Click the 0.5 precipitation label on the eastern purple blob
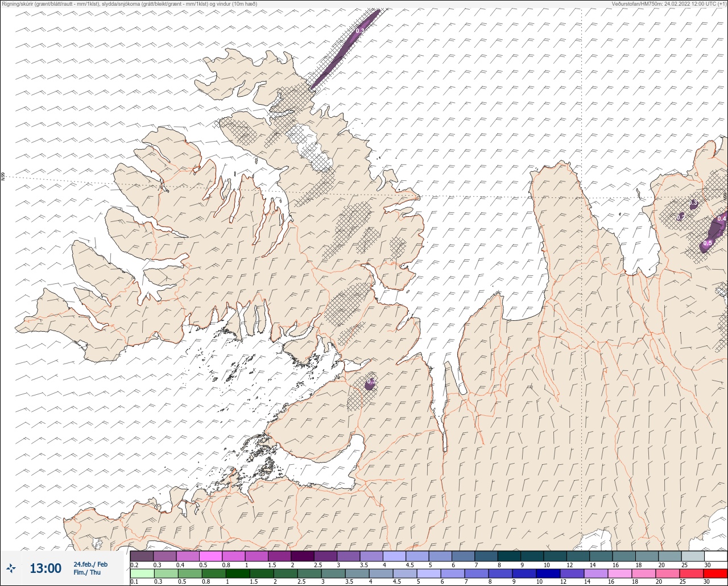The image size is (728, 586). [708, 243]
